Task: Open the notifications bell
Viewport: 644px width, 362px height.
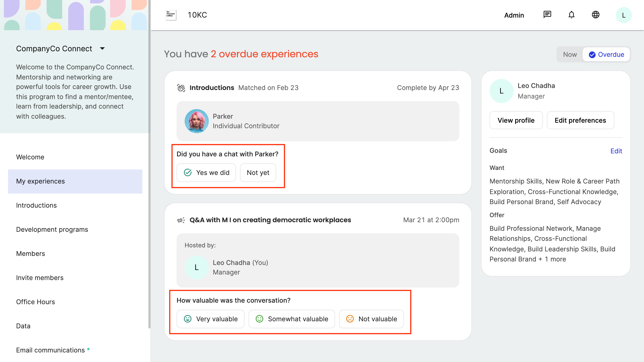Action: click(571, 15)
